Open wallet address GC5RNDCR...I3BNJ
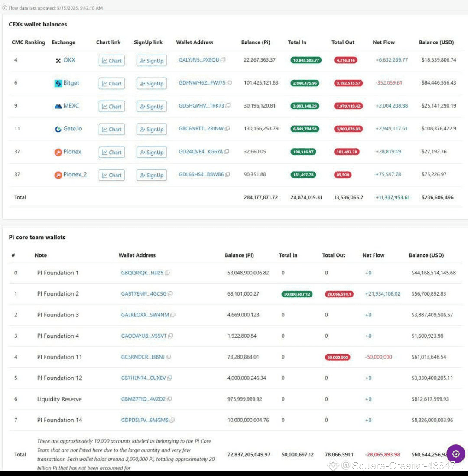 click(x=143, y=357)
